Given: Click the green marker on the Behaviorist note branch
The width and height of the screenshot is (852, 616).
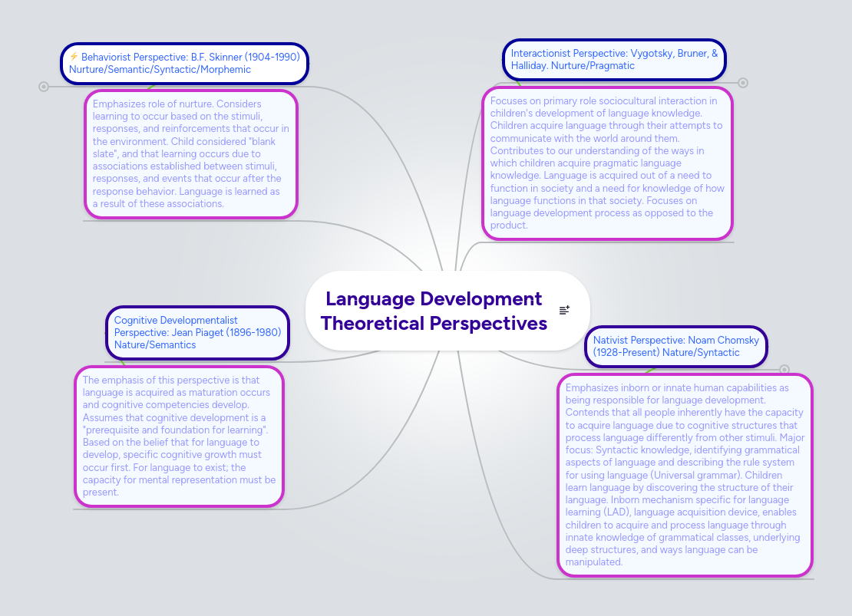Looking at the screenshot, I should click(151, 87).
